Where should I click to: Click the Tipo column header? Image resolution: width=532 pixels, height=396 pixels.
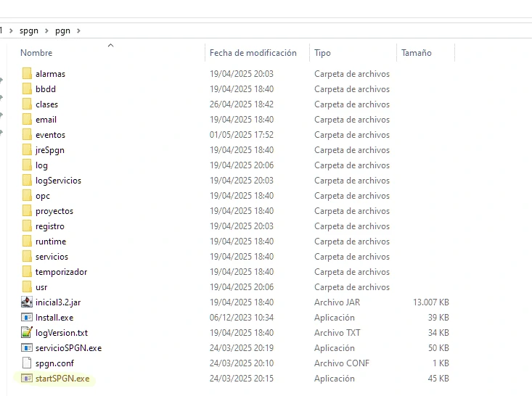(322, 53)
